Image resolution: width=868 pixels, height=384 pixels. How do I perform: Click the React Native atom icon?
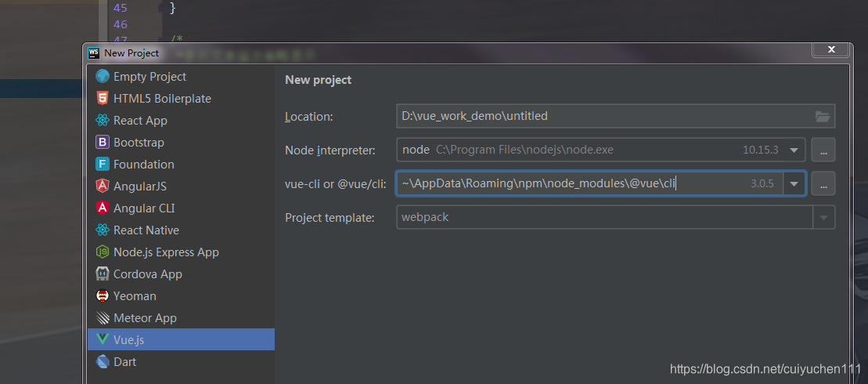pos(103,230)
